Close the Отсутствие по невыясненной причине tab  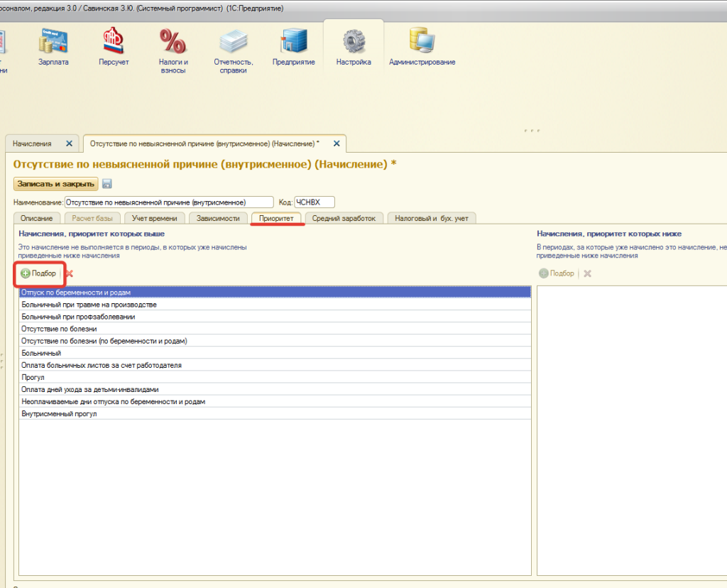point(337,143)
